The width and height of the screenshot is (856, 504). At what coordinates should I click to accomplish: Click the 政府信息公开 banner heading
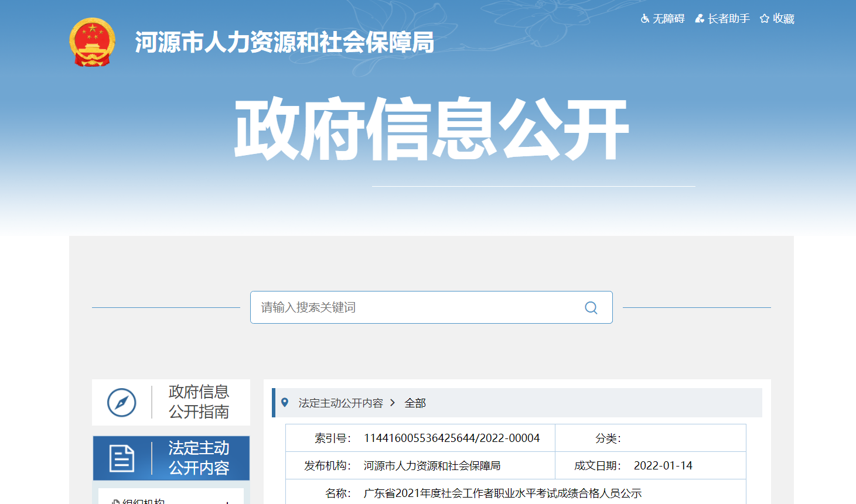pos(431,130)
